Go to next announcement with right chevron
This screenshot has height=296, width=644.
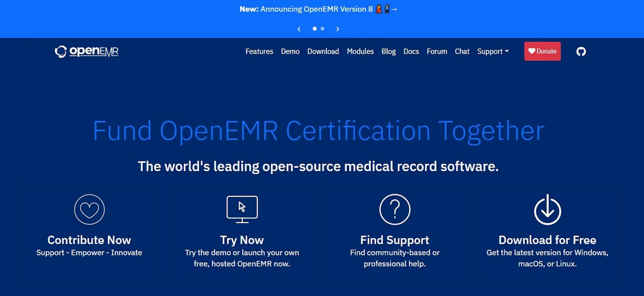[x=338, y=29]
